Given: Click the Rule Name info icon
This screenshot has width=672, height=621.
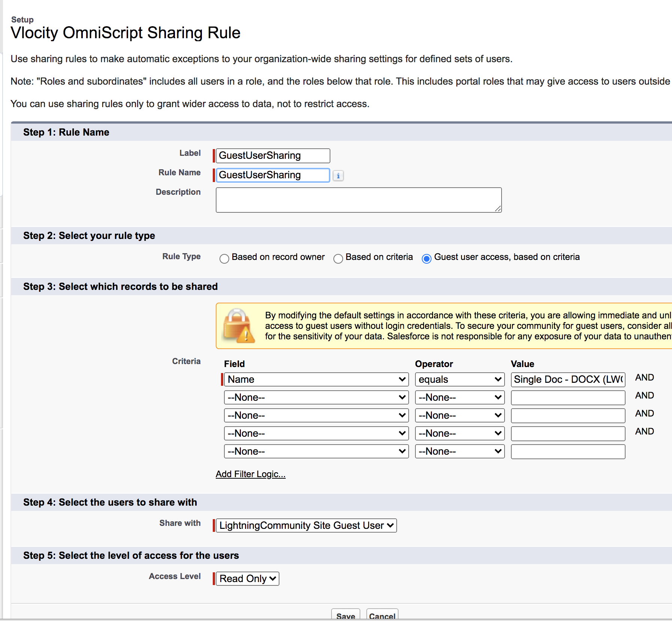Looking at the screenshot, I should point(338,175).
